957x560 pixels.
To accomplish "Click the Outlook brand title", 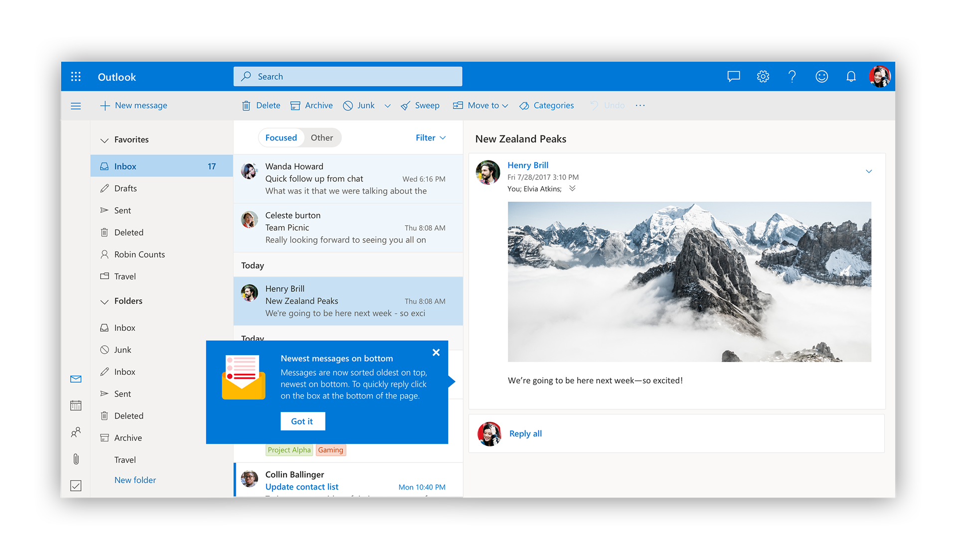I will coord(117,77).
